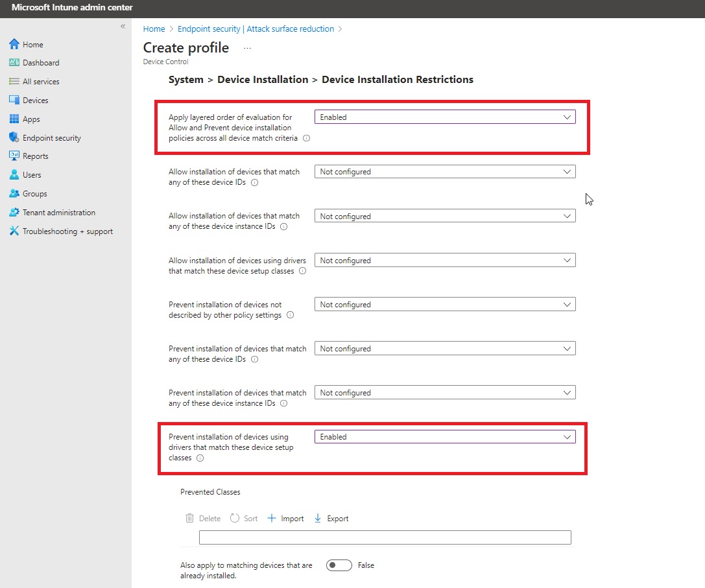Click the Users person icon
The height and width of the screenshot is (588, 705).
click(14, 175)
